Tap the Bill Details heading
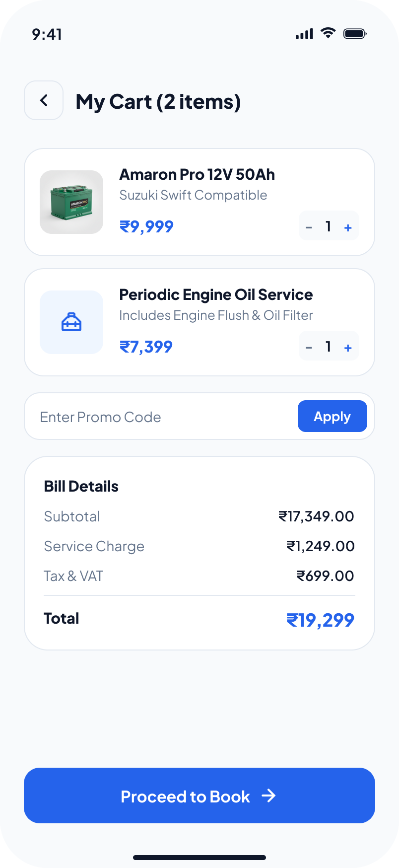399x868 pixels. pos(81,486)
